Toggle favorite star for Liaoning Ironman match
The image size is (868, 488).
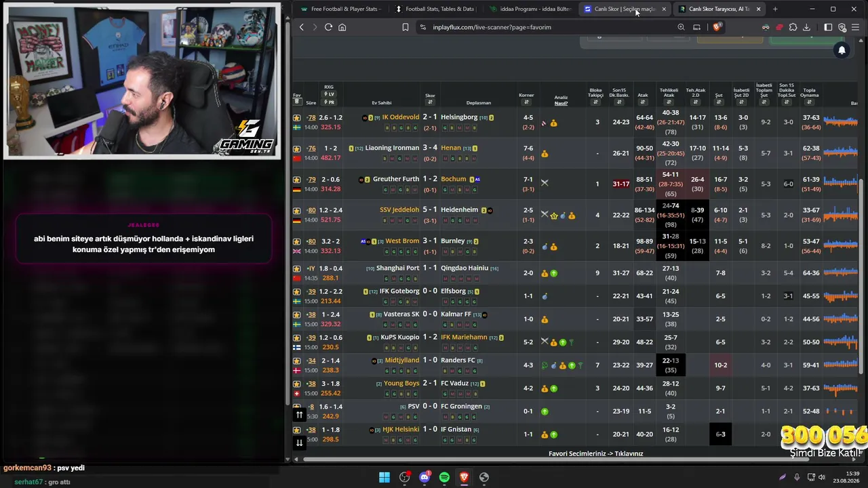(296, 148)
